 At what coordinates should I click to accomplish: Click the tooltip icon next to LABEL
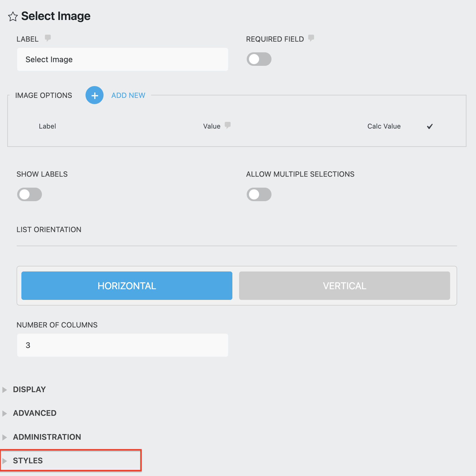48,38
